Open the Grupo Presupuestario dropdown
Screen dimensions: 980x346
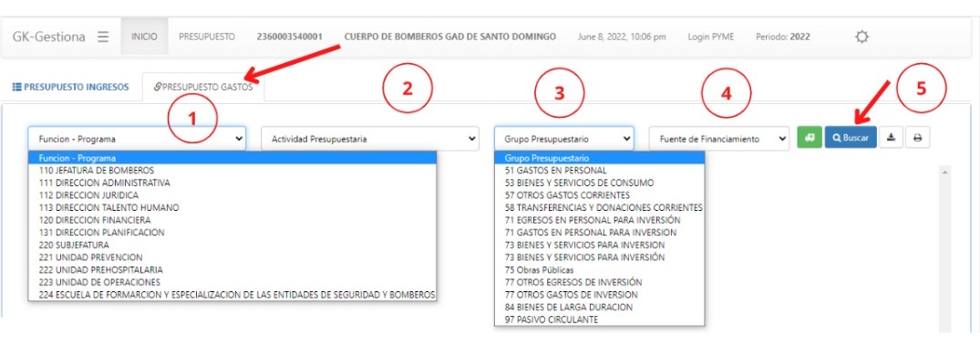(563, 139)
